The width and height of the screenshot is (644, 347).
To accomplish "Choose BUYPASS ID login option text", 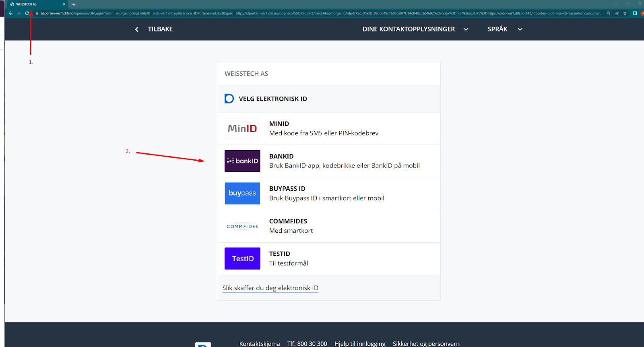I will 287,189.
